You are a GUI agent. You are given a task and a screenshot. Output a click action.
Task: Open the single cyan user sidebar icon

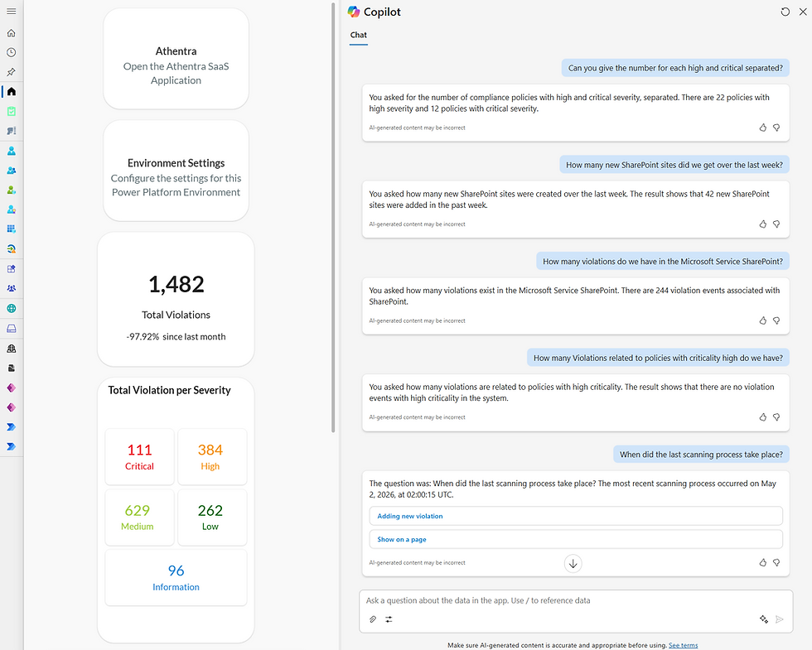click(12, 151)
